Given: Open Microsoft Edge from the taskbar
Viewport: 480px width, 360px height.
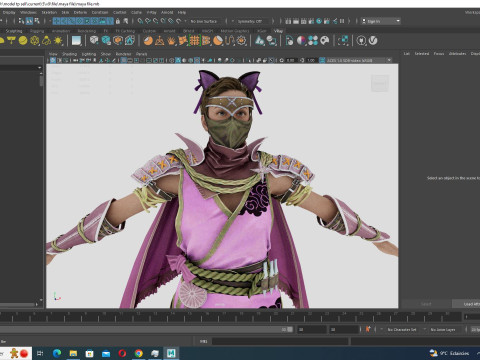Looking at the screenshot, I should point(57,353).
